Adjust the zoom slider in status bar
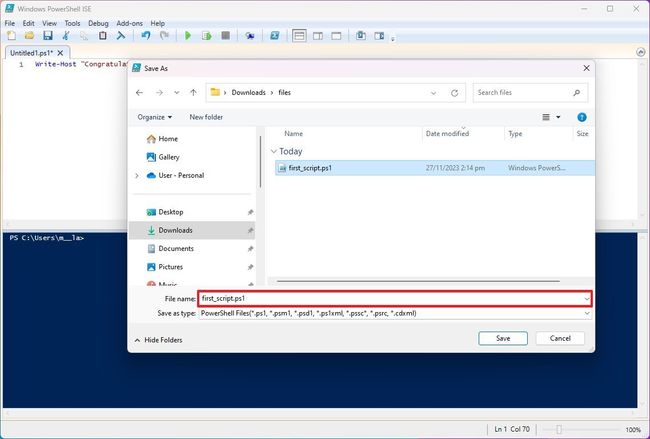Image resolution: width=650 pixels, height=439 pixels. point(559,429)
